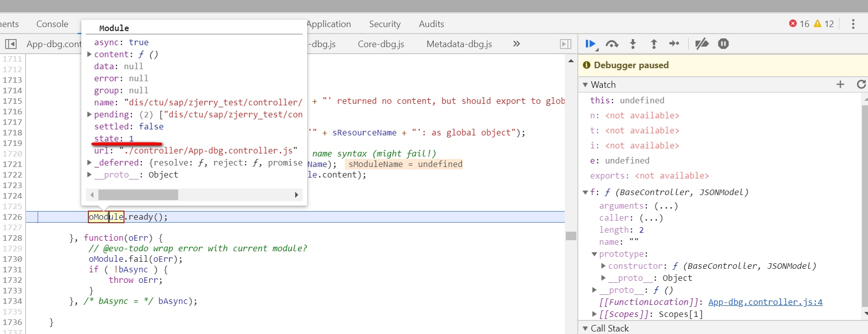Expand __proto__ in Module tooltip

(x=89, y=175)
